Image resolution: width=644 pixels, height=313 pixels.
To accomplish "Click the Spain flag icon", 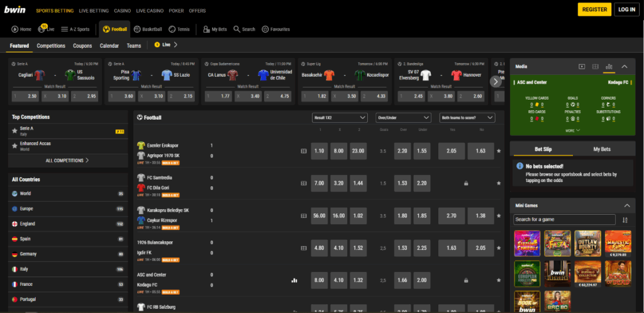I will point(14,239).
